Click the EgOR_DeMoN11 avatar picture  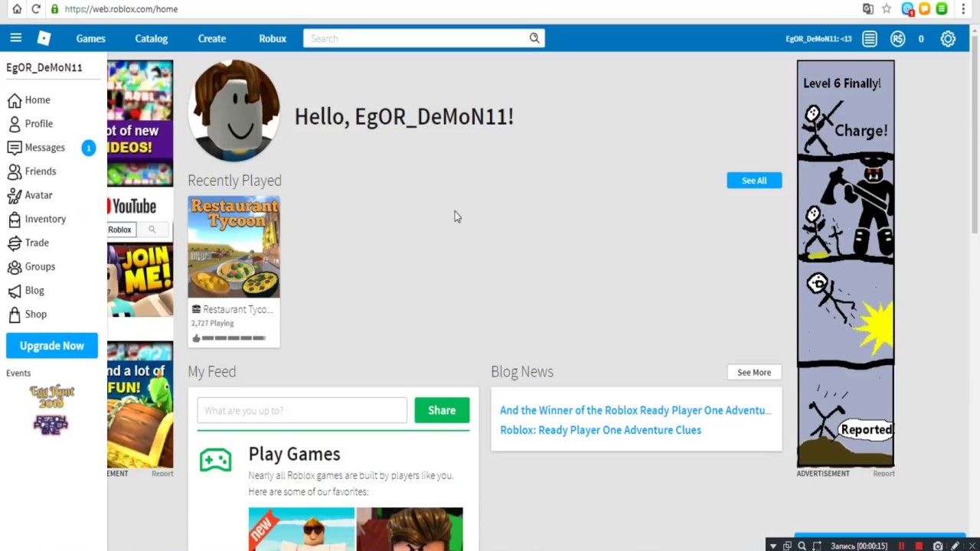click(x=234, y=112)
